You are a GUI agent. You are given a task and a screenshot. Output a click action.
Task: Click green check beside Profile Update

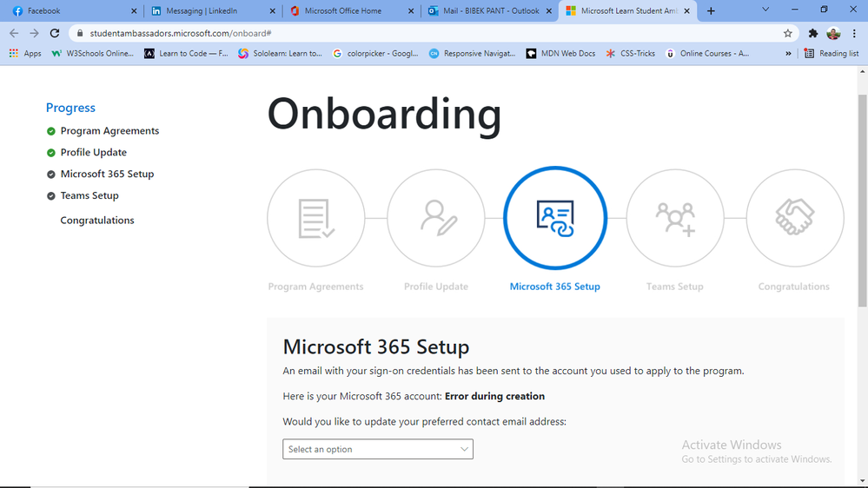click(x=51, y=153)
